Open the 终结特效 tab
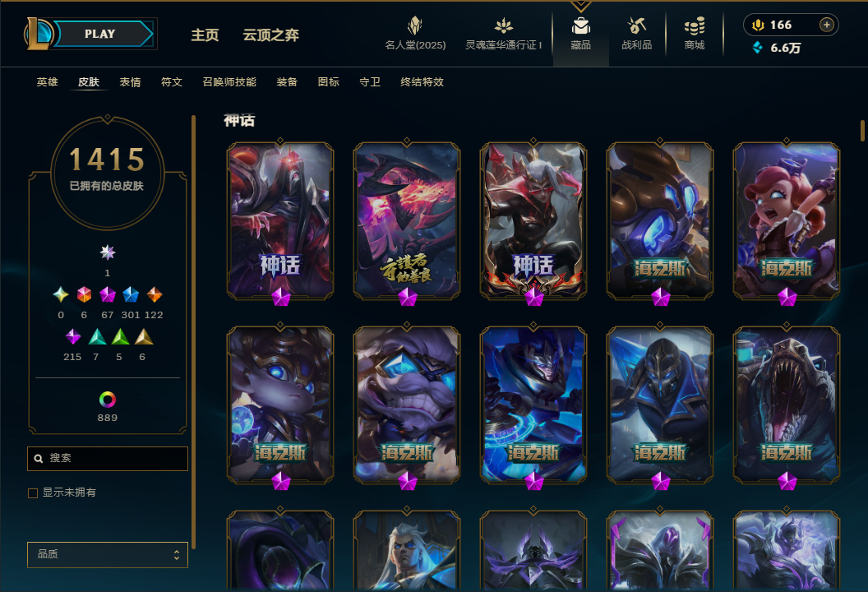Image resolution: width=868 pixels, height=592 pixels. click(x=422, y=82)
